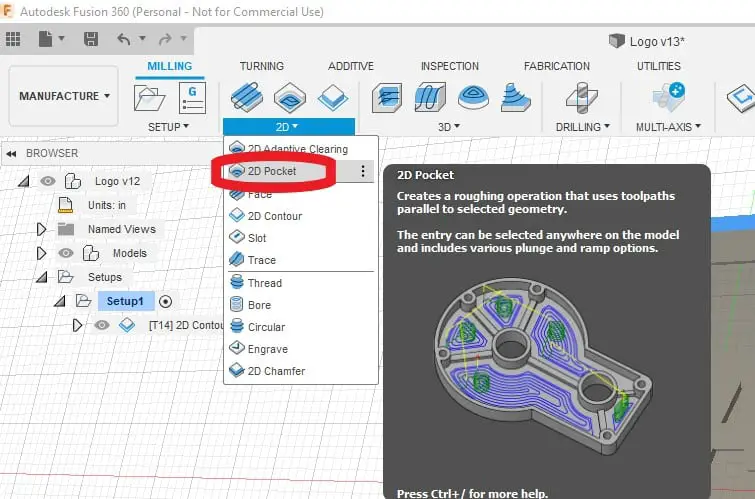Choose 2D Pocket from the menu

[x=299, y=171]
